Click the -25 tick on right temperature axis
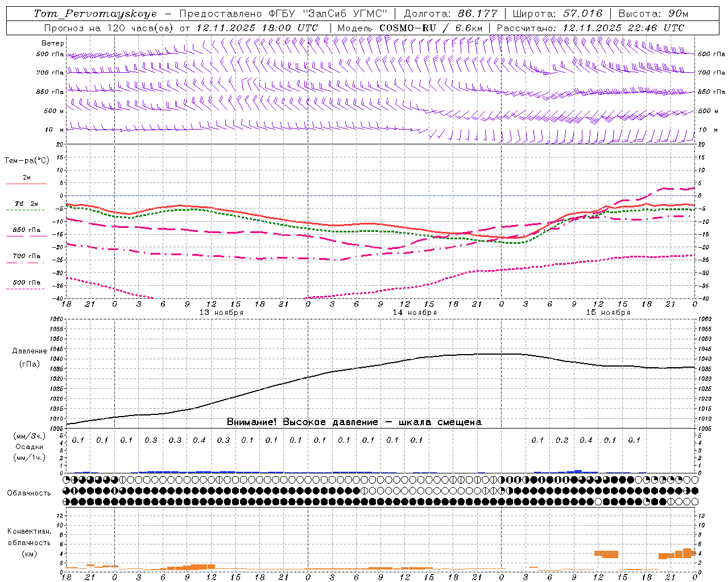728x582 pixels. 703,260
